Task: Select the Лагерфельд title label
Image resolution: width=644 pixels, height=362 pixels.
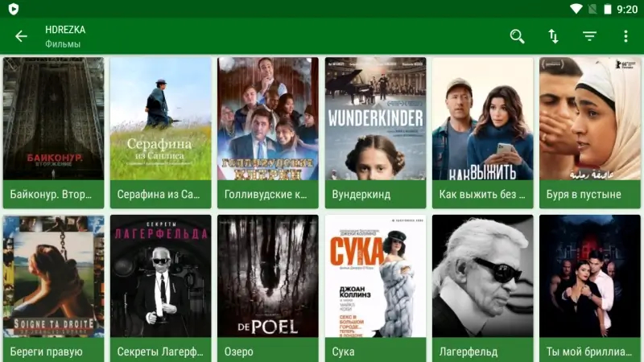Action: (469, 352)
